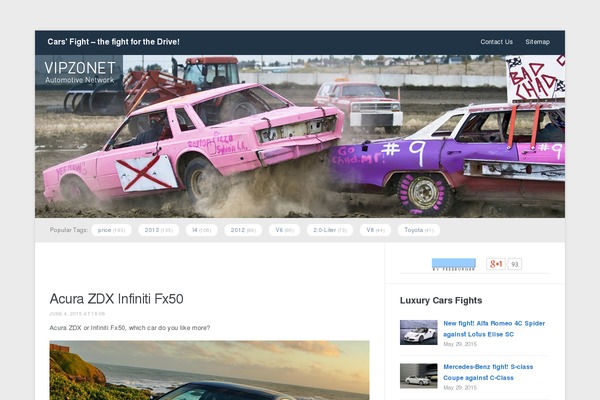Click the Mercedes-Benz S-class thumbnail
The height and width of the screenshot is (400, 600).
pos(419,376)
